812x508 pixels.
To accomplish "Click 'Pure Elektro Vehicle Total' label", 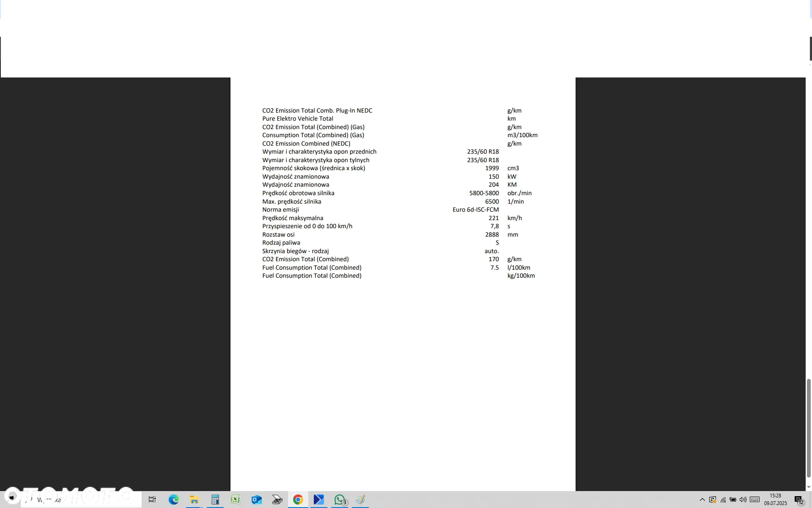I will click(298, 119).
